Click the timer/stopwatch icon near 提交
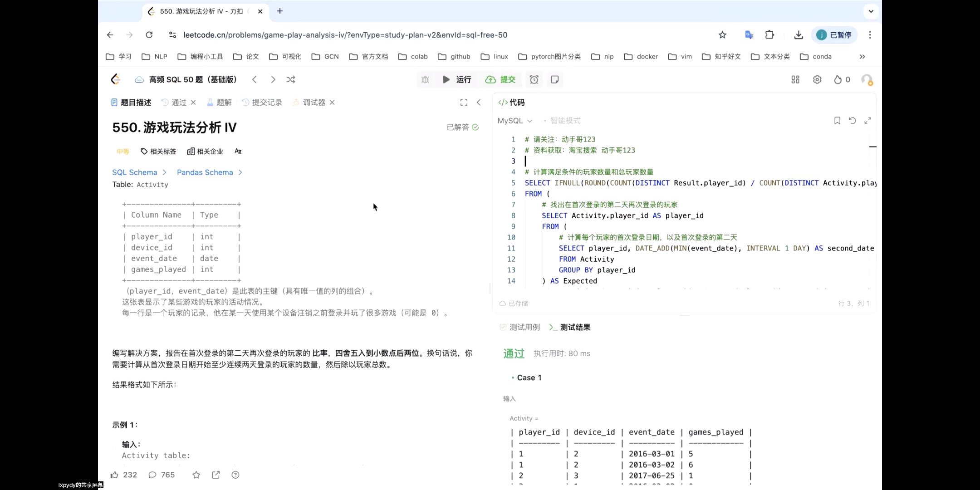The width and height of the screenshot is (980, 490). click(534, 79)
